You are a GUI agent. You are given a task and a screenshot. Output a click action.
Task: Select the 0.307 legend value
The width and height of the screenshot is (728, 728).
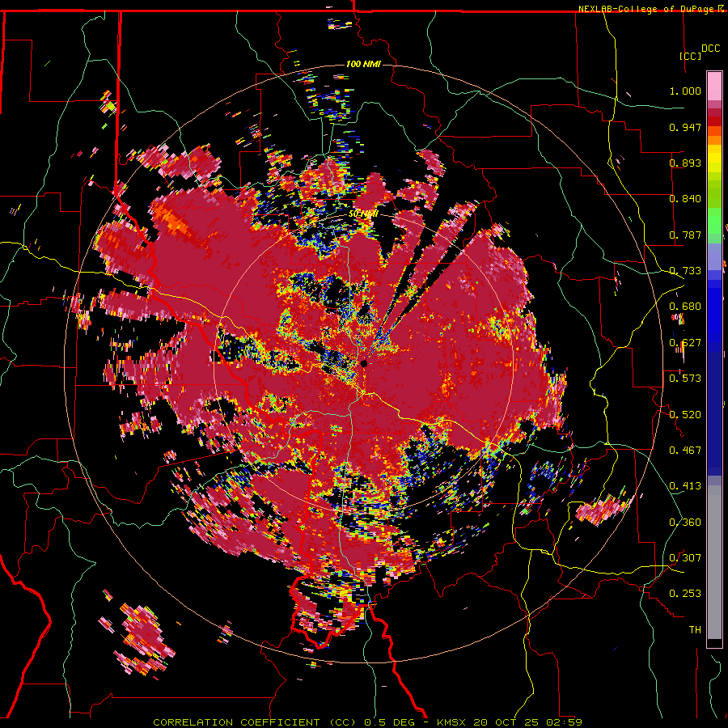coord(685,557)
